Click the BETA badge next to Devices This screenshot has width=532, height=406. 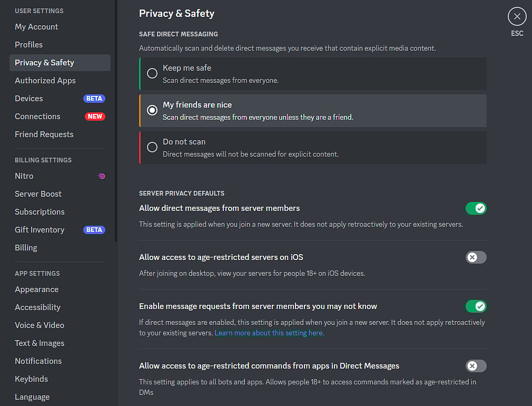coord(94,99)
